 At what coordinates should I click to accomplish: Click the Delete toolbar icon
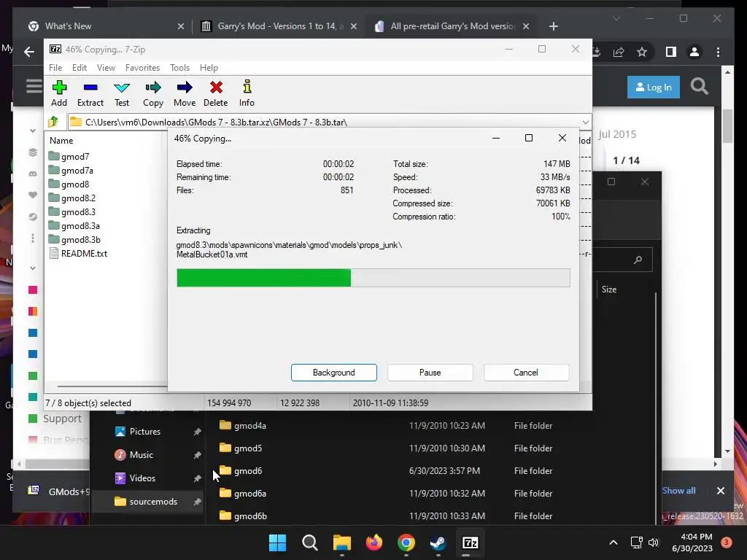click(216, 93)
